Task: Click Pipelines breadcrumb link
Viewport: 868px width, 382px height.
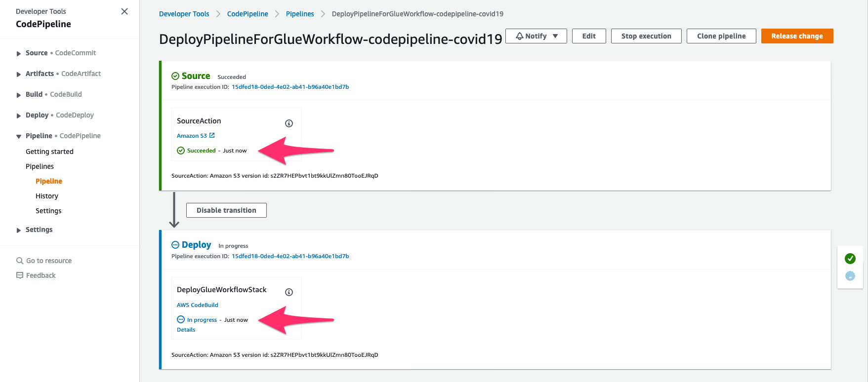Action: (x=300, y=14)
